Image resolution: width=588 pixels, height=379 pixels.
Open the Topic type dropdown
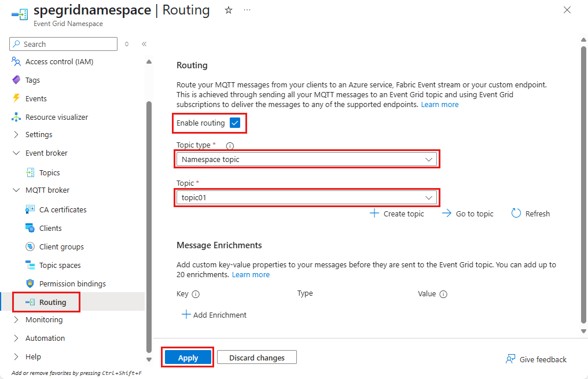tap(307, 159)
